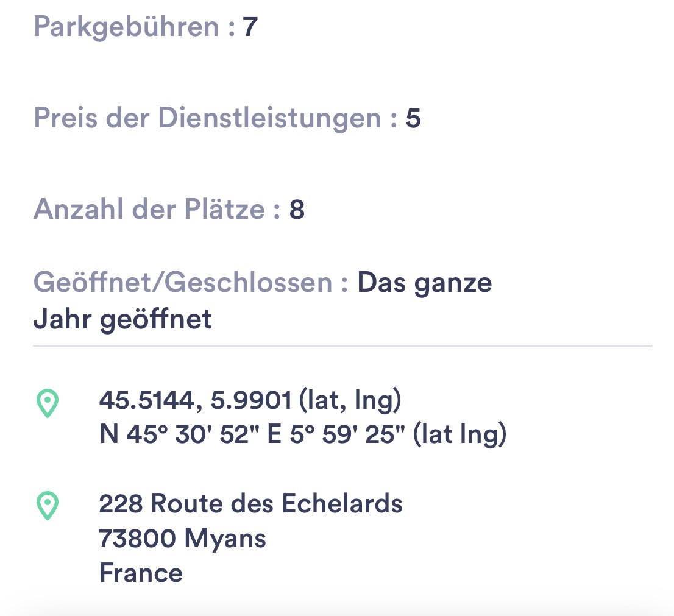Click "(lat, lng)" after the decimal coordinates
The height and width of the screenshot is (616, 674).
pos(350,400)
